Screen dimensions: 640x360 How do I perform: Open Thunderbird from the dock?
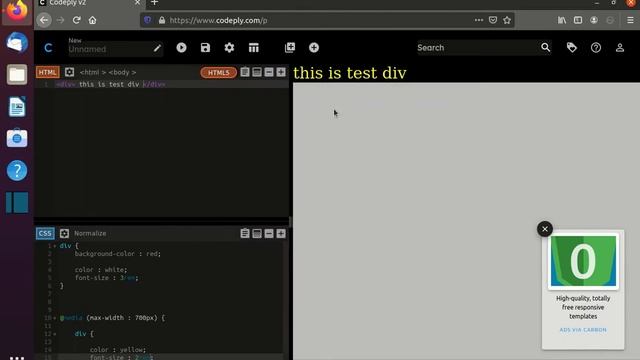17,42
